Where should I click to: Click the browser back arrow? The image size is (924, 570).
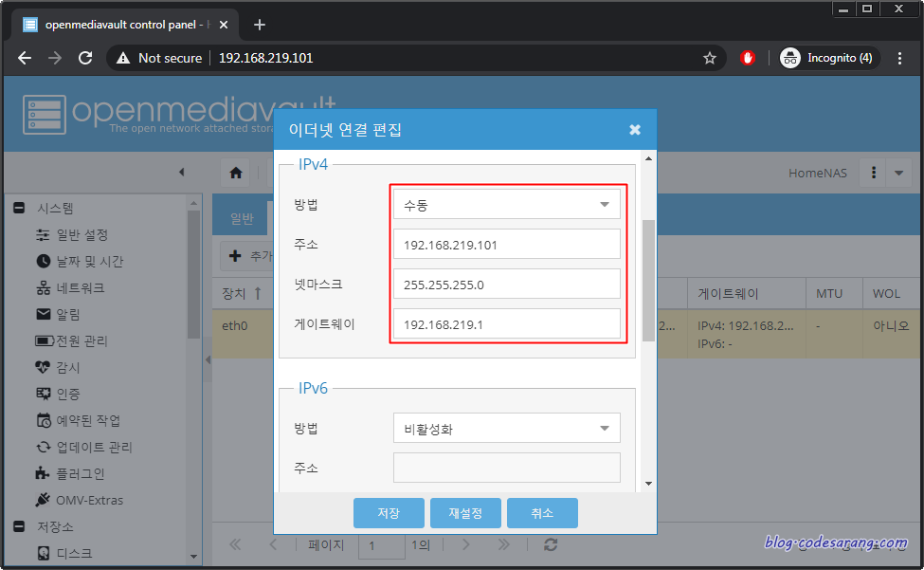(x=25, y=58)
